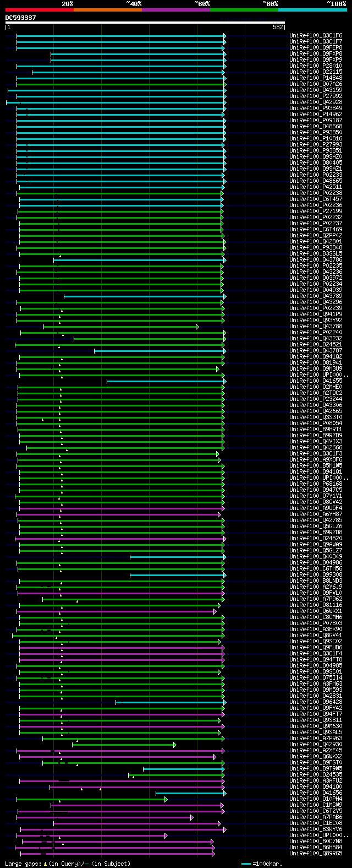Open hit UniRef100_P28010
This screenshot has width=352, height=868.
click(x=316, y=66)
